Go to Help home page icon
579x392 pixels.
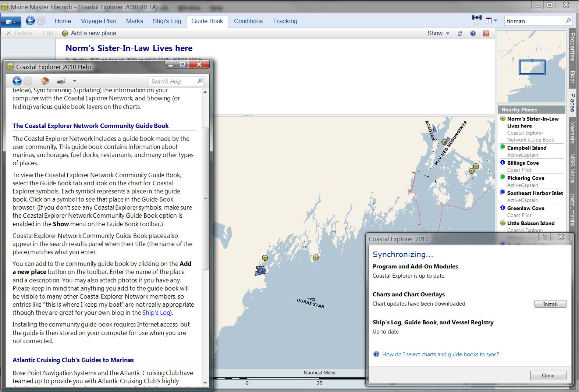pos(45,81)
